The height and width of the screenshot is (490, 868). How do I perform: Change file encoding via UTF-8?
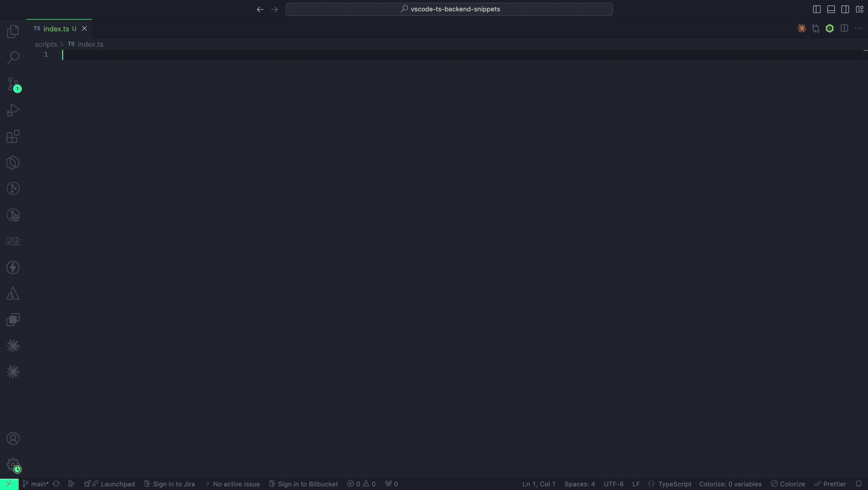point(614,484)
